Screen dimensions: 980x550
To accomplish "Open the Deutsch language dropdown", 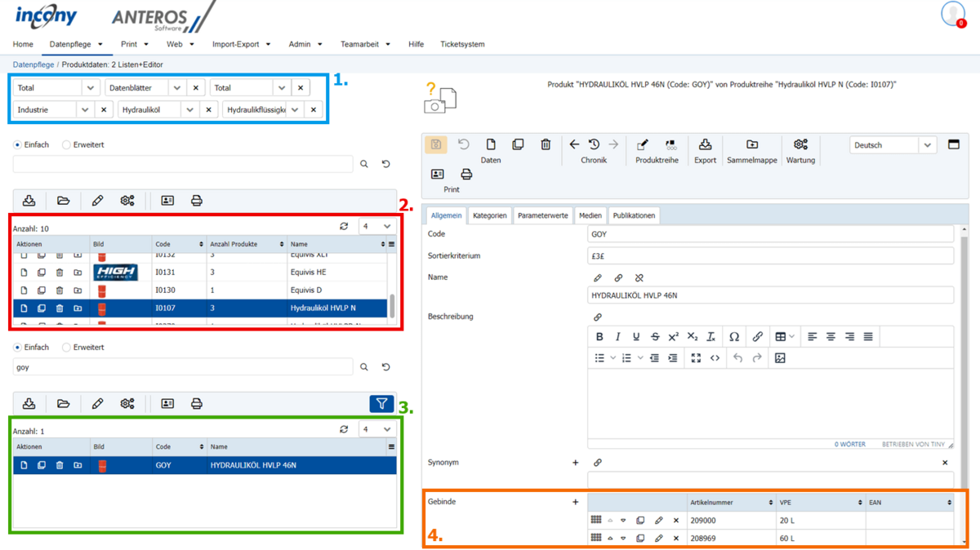I will (892, 145).
